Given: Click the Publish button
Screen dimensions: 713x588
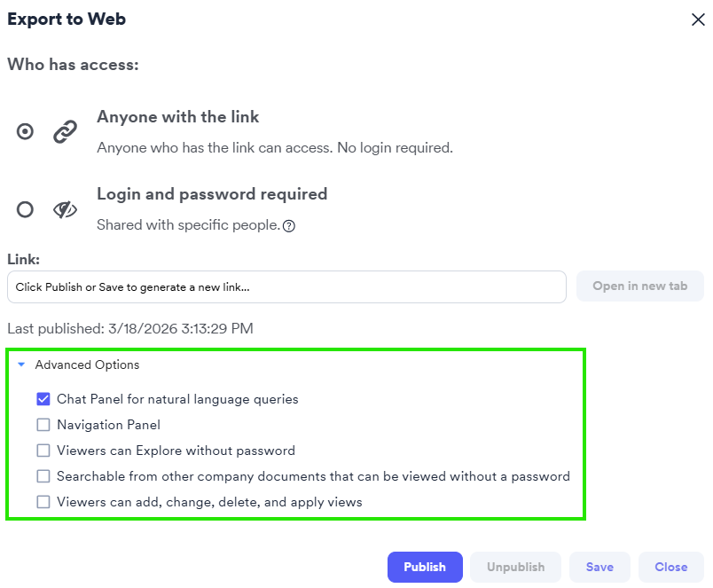Looking at the screenshot, I should click(x=425, y=567).
